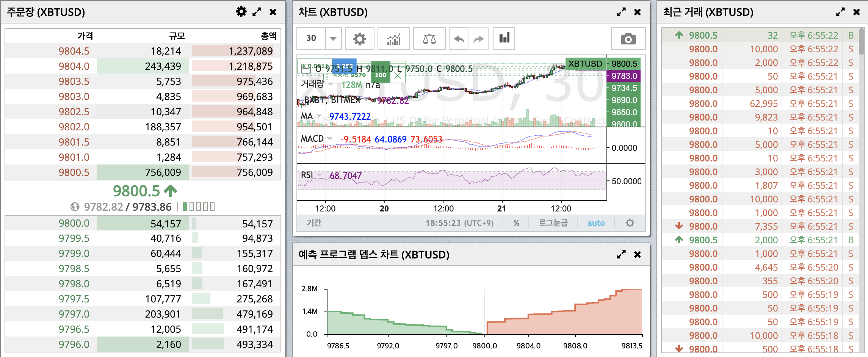
Task: Expand the MA indicator options
Action: coord(319,116)
